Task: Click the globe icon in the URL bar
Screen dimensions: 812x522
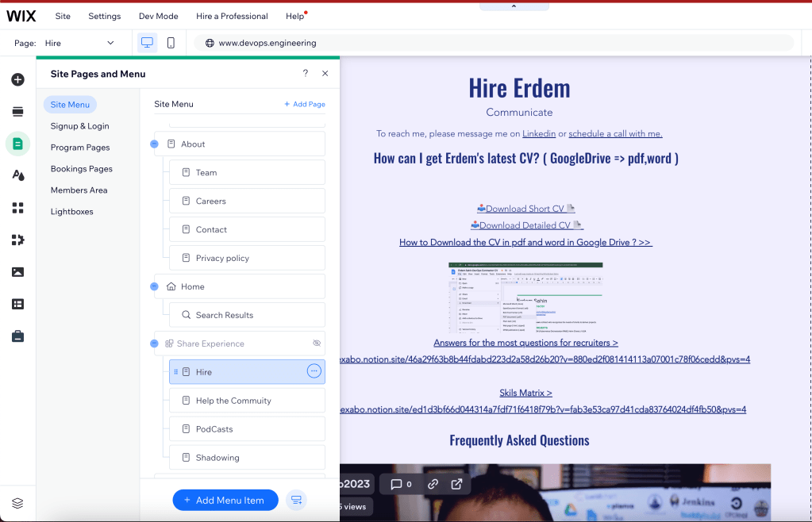Action: point(210,43)
